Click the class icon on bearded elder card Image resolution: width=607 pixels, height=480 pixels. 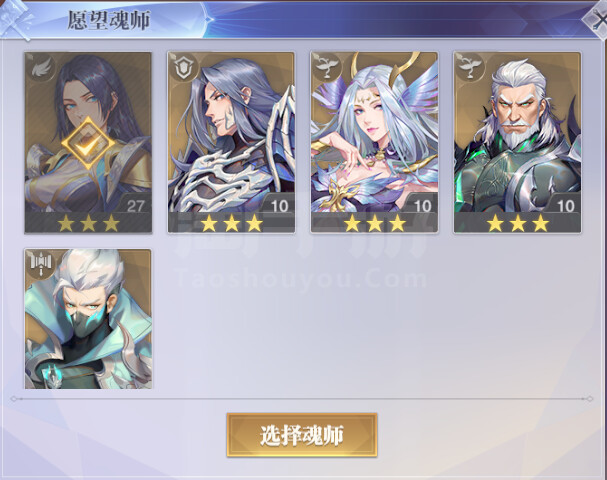(468, 68)
